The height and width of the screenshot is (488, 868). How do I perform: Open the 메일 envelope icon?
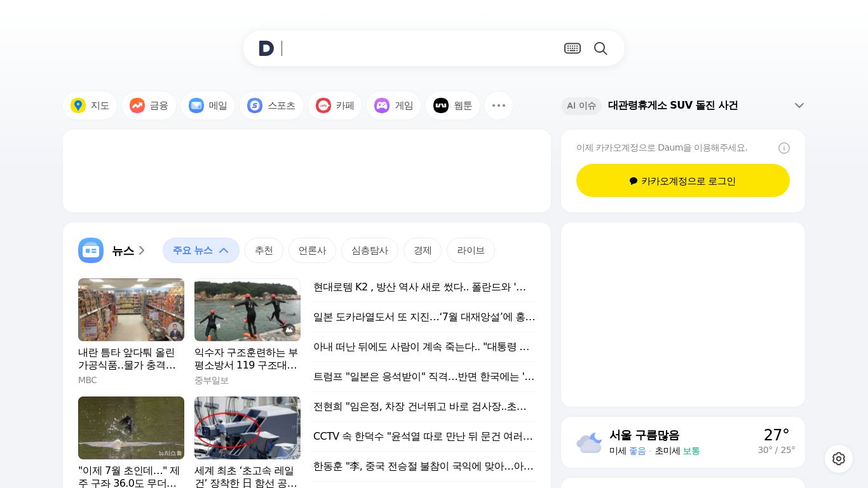click(x=196, y=105)
